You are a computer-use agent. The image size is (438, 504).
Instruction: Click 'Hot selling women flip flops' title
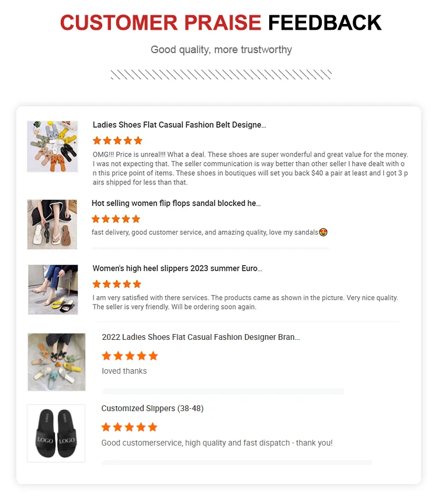176,203
